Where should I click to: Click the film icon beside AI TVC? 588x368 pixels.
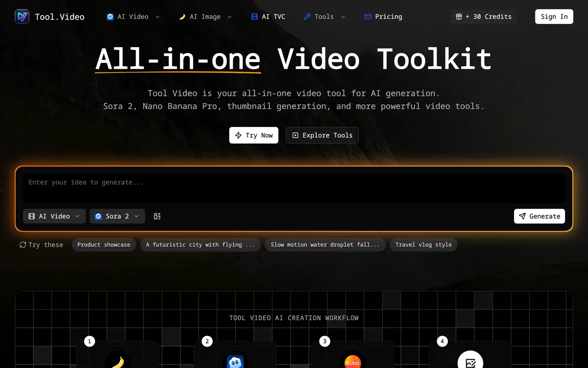254,17
